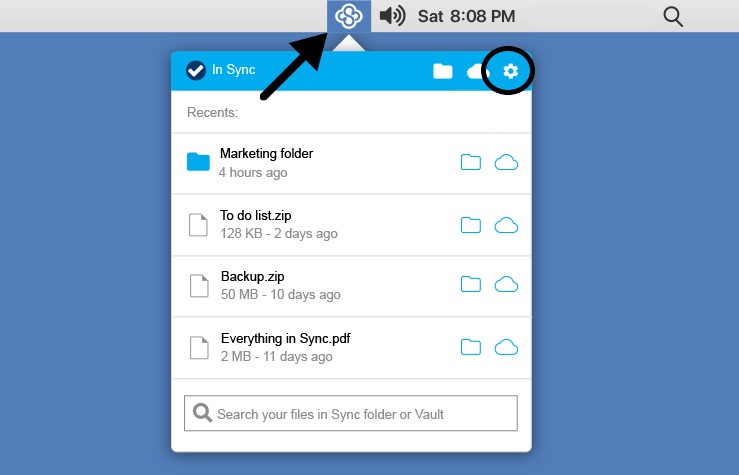Open Everything in Sync.pdf from recents
This screenshot has width=739, height=475.
[285, 339]
